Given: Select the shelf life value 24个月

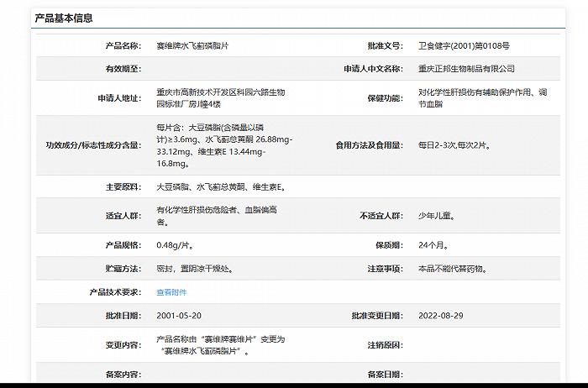Looking at the screenshot, I should coord(433,245).
